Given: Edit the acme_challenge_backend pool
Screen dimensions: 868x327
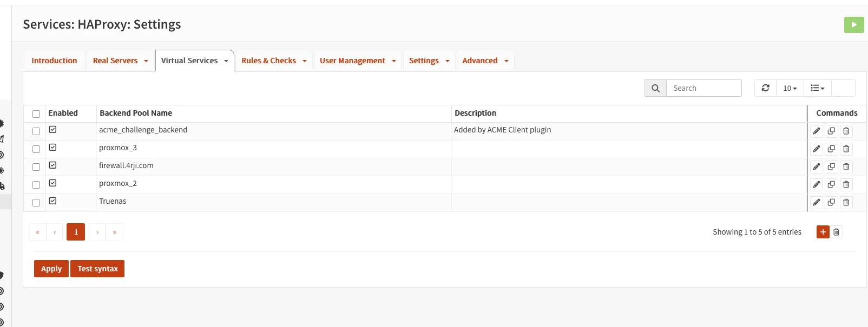Looking at the screenshot, I should [x=817, y=131].
